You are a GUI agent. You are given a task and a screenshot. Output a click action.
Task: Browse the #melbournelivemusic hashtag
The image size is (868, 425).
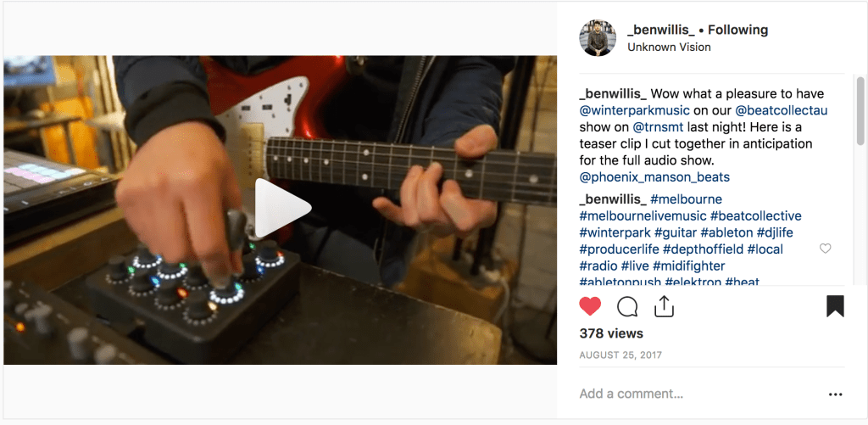pos(643,215)
